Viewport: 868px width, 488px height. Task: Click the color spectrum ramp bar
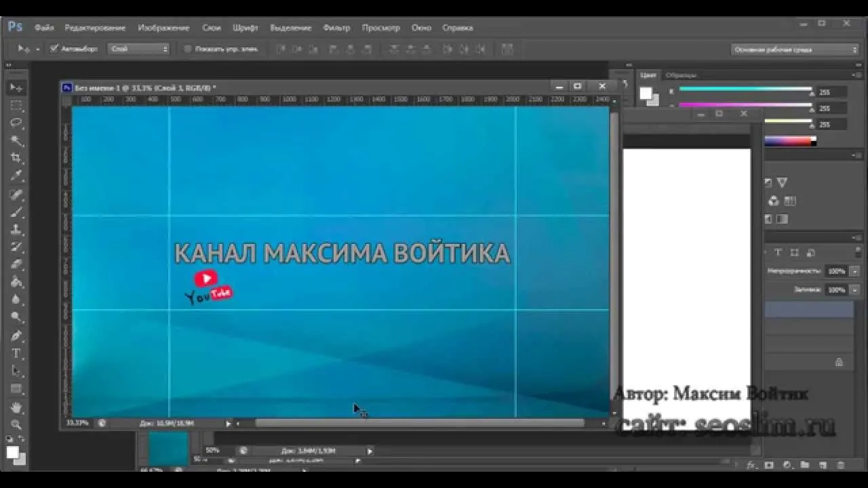click(x=790, y=142)
